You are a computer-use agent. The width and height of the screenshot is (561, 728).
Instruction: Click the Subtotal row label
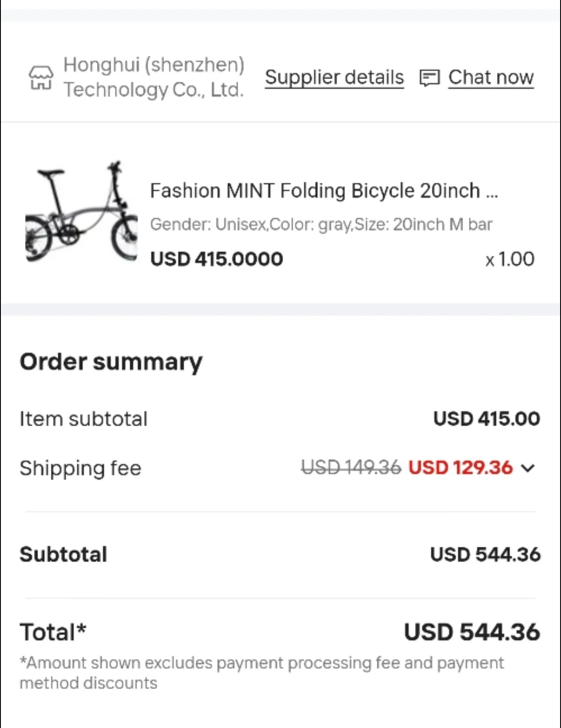tap(64, 555)
